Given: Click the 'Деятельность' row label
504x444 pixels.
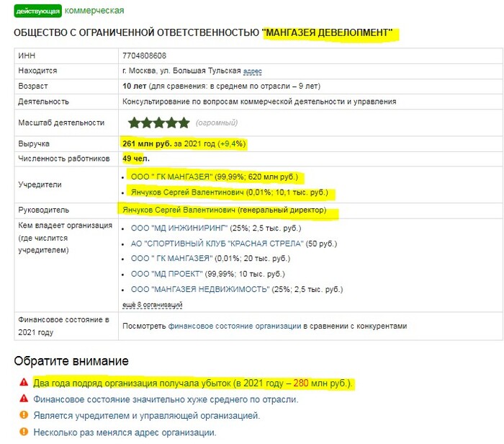Looking at the screenshot, I should click(x=44, y=102).
